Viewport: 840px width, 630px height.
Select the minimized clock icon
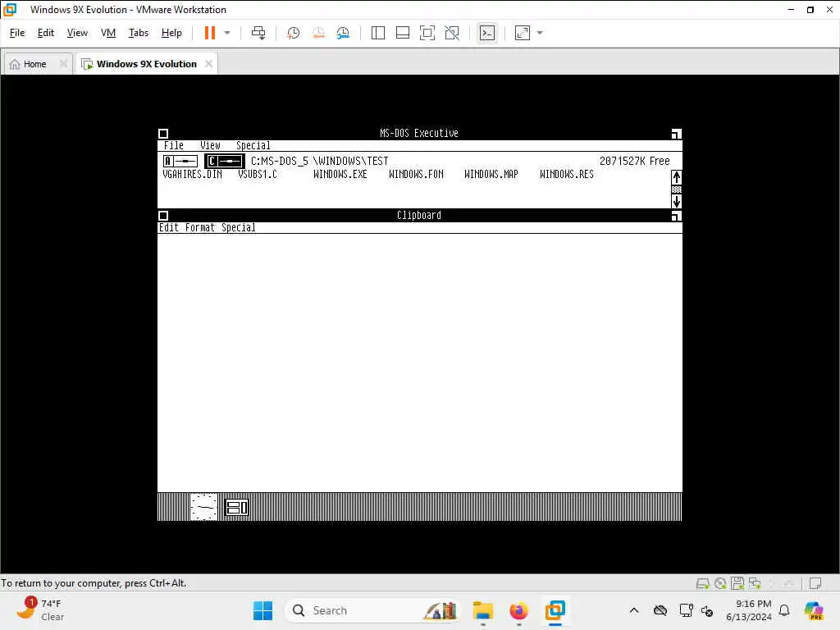click(203, 507)
